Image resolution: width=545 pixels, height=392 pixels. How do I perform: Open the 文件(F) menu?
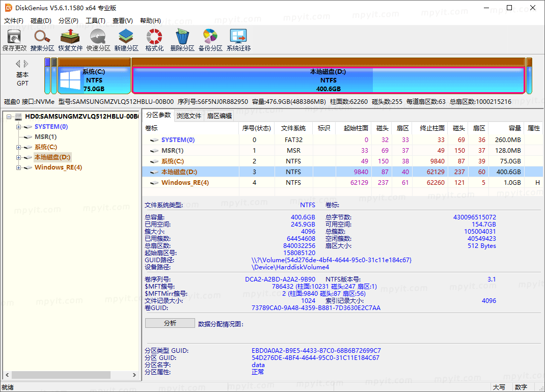pyautogui.click(x=14, y=21)
